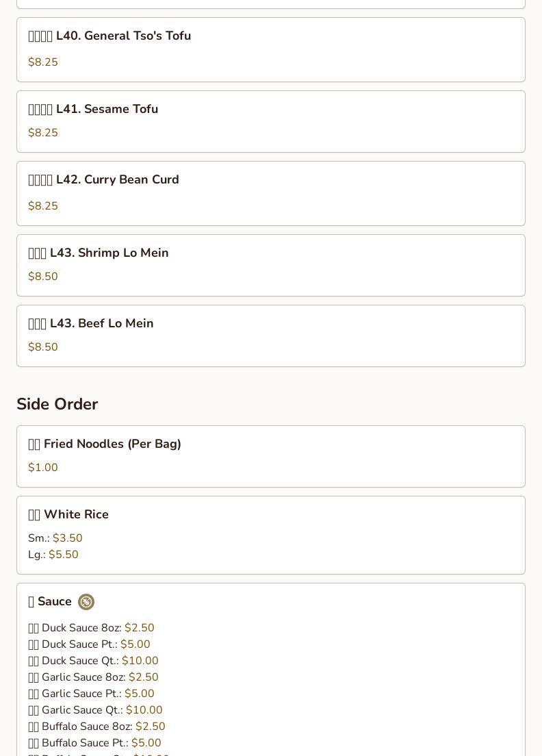
Task: Open the L40. General Tso's Tofu item
Action: point(271,50)
